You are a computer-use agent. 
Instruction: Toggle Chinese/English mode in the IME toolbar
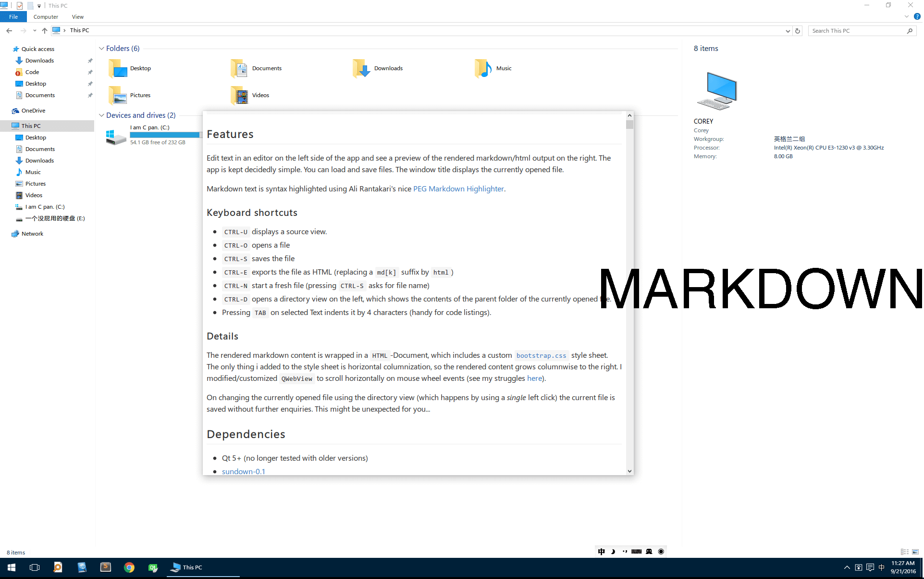pyautogui.click(x=602, y=552)
